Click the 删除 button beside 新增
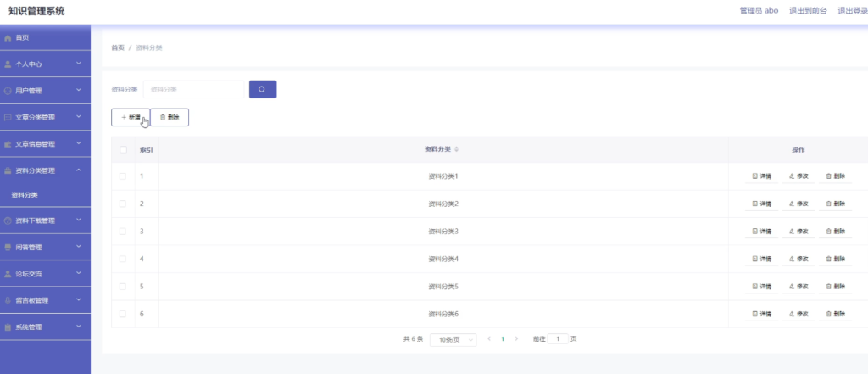 click(170, 118)
